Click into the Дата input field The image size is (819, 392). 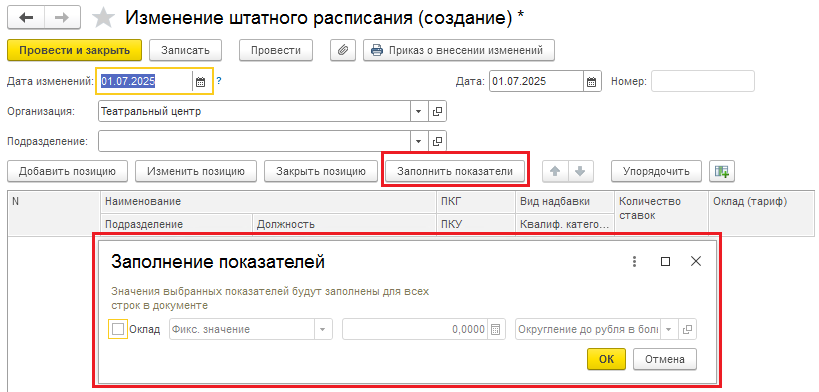point(536,82)
